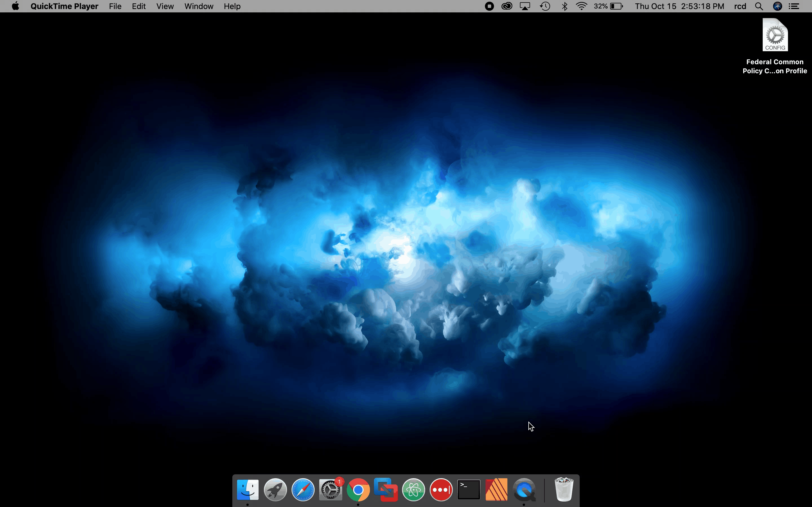Image resolution: width=812 pixels, height=507 pixels.
Task: Stop the active screen recording
Action: [489, 6]
